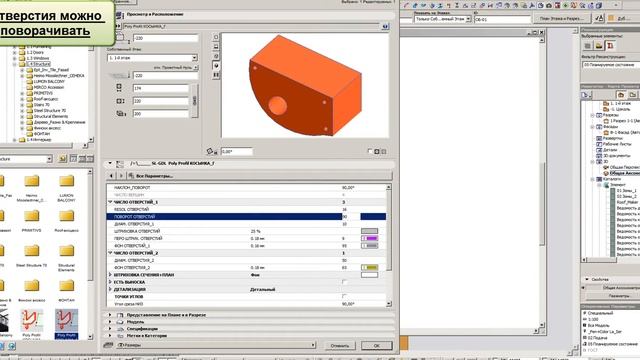Toggle ТОЧКИ УГЛОВ checkbox
Viewport: 640px width, 360px height.
click(x=344, y=296)
